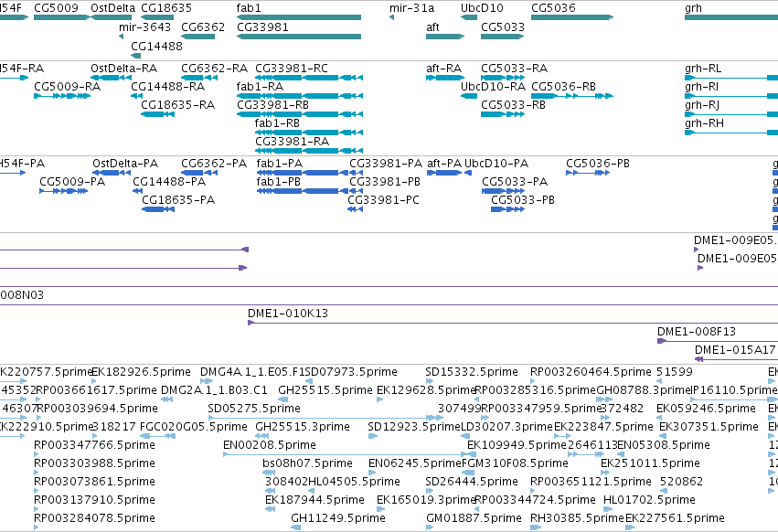The height and width of the screenshot is (532, 778).
Task: Select EST SD07973.5prime
Action: click(x=309, y=381)
